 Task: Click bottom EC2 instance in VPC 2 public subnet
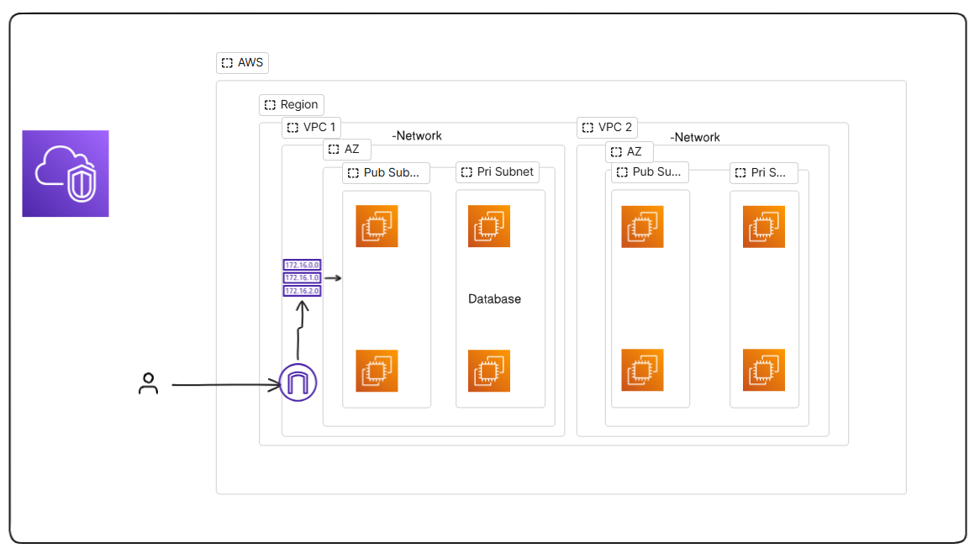(642, 370)
